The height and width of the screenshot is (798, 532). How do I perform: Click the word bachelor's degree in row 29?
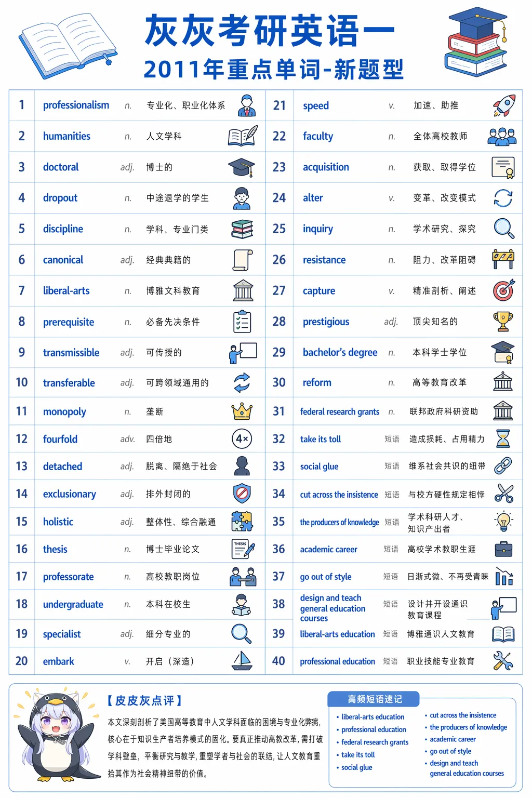340,352
